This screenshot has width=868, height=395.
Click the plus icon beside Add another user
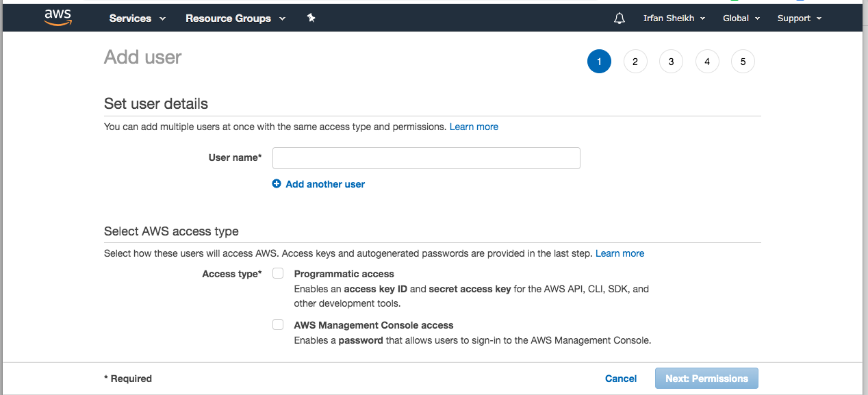[277, 184]
